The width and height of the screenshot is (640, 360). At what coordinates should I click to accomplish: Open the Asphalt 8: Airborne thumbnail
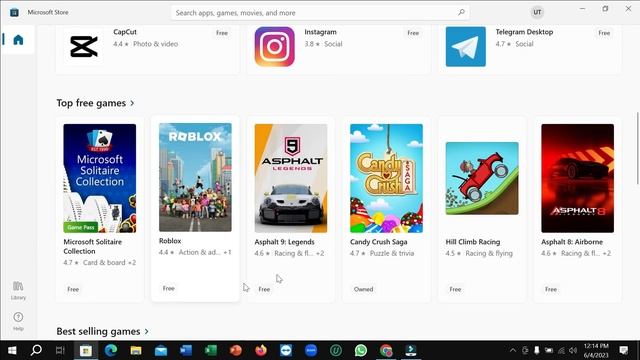(578, 178)
